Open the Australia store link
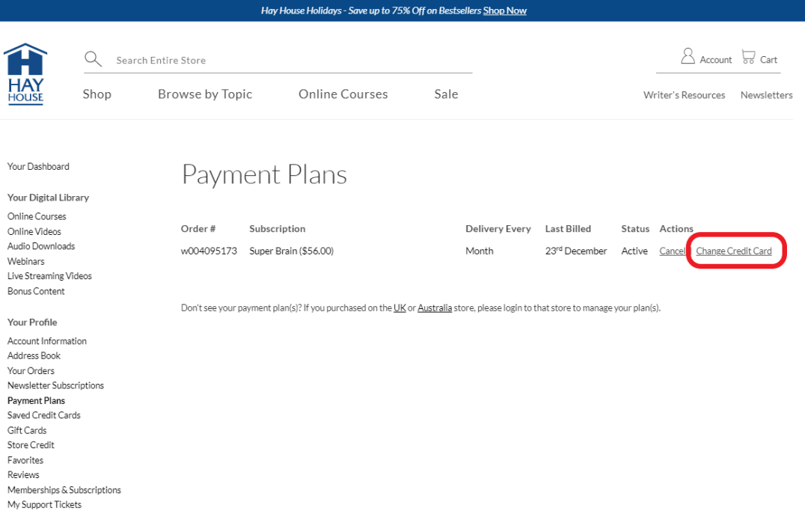The width and height of the screenshot is (805, 532). [x=435, y=308]
